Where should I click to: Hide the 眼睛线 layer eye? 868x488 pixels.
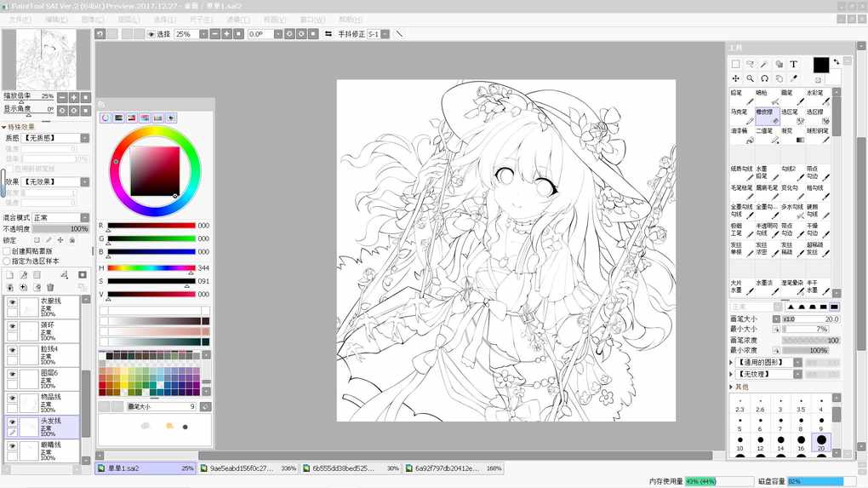pos(12,445)
